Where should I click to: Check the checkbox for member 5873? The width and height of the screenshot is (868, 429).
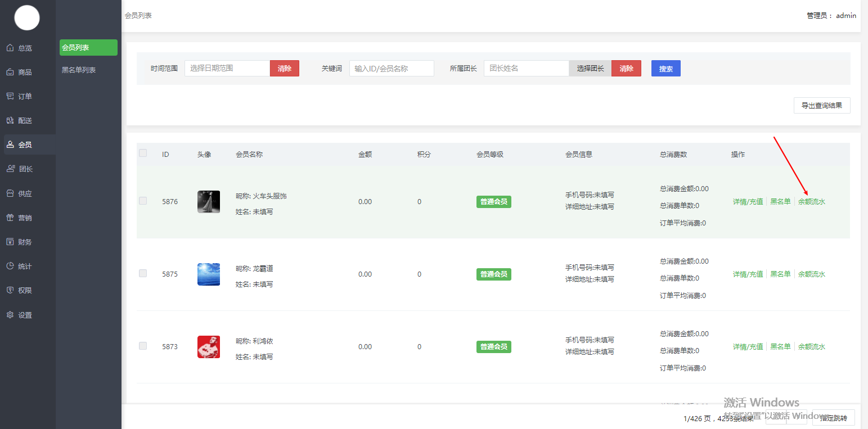[x=143, y=346]
